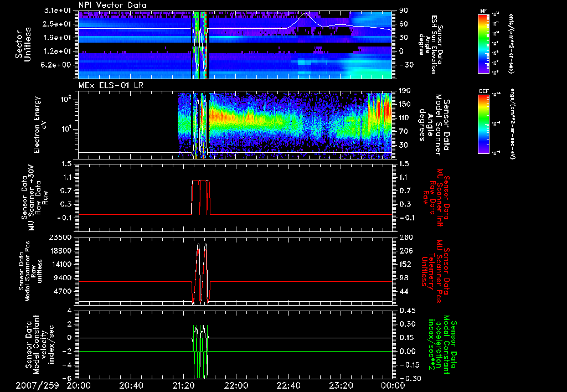Click the "DEF" label above the color bar
Viewport: 567px width, 392px height.
(484, 91)
